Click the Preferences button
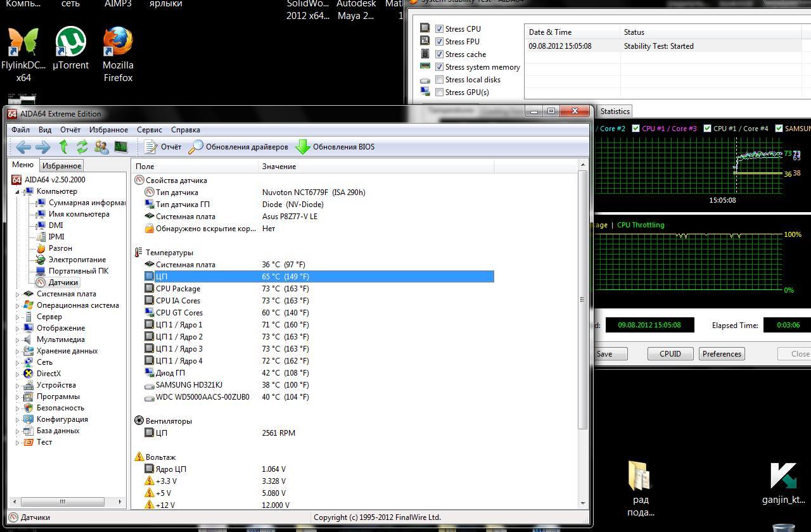The image size is (811, 532). (x=722, y=354)
